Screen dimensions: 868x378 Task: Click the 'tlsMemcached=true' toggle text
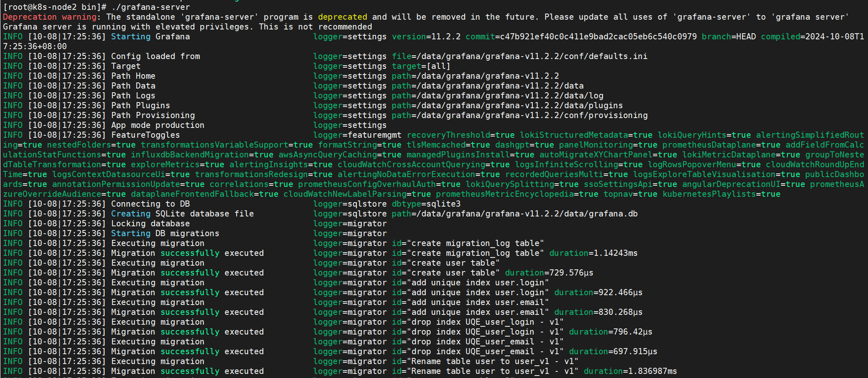point(448,145)
